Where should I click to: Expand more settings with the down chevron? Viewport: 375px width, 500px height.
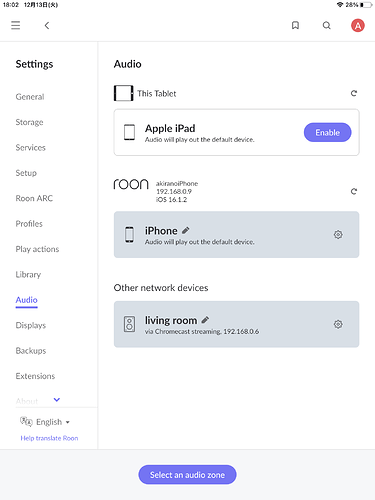[57, 399]
